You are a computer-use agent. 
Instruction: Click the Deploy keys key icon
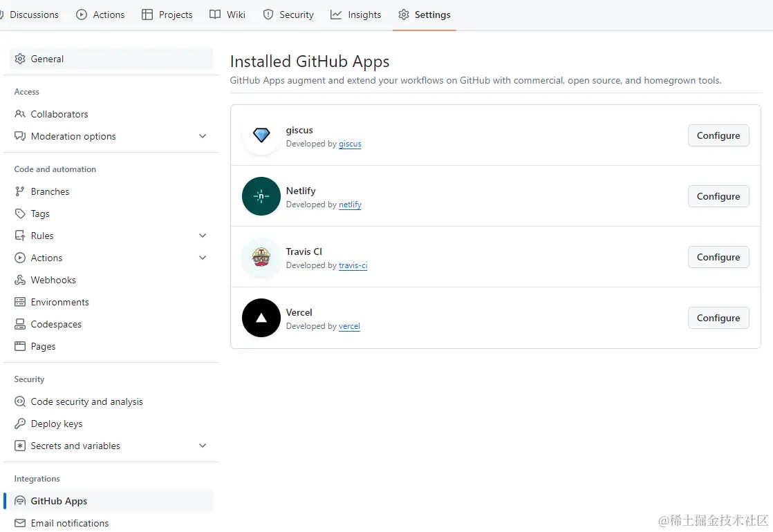[x=20, y=424]
